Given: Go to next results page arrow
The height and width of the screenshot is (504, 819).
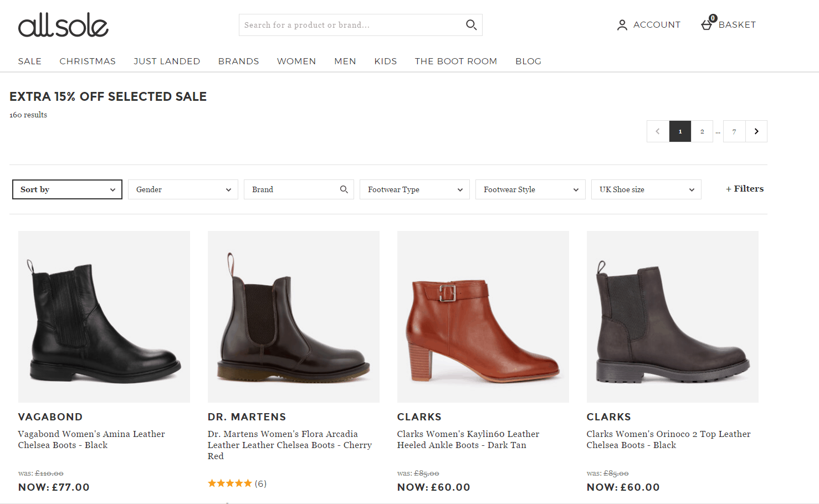Looking at the screenshot, I should (756, 131).
